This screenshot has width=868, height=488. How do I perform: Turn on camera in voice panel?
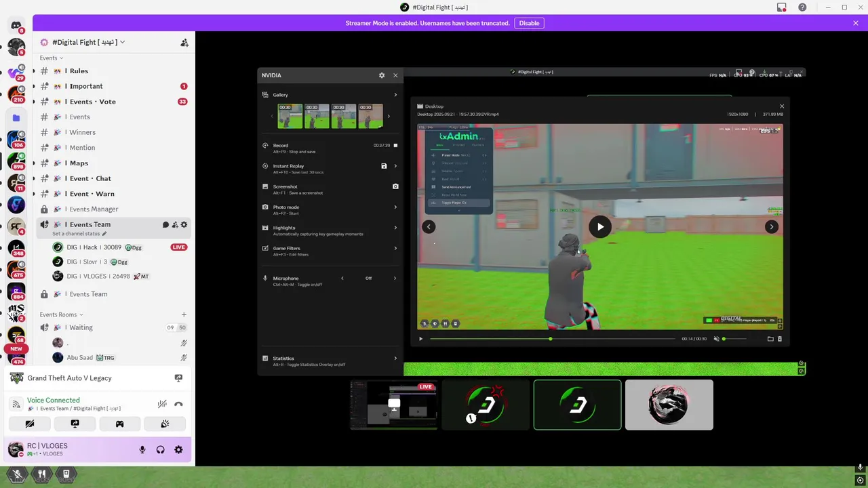click(30, 424)
